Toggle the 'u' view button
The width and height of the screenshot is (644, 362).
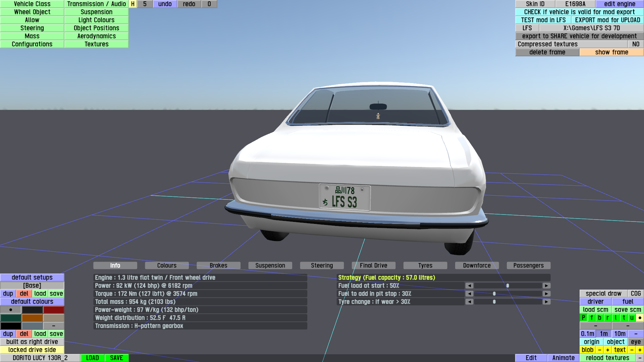(632, 318)
